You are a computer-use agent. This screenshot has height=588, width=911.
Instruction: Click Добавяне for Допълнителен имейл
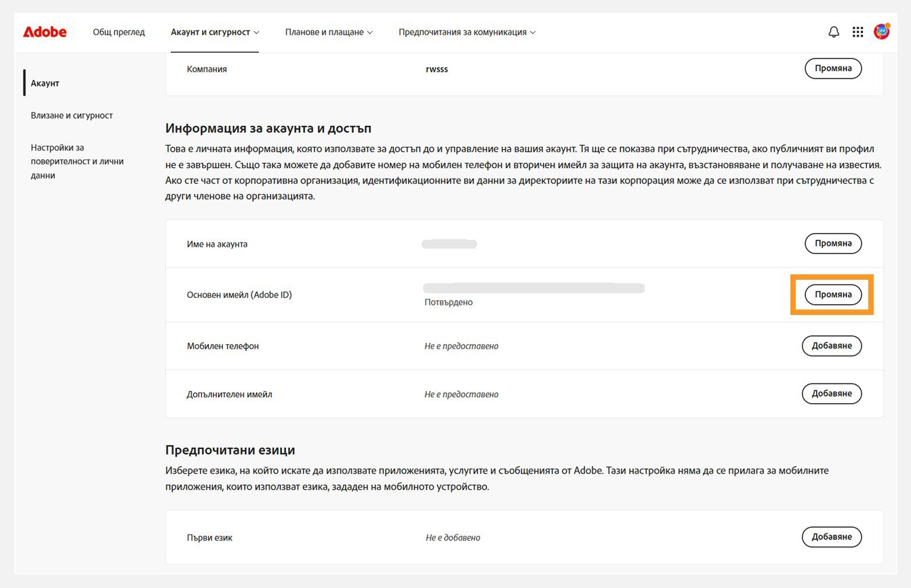tap(832, 394)
